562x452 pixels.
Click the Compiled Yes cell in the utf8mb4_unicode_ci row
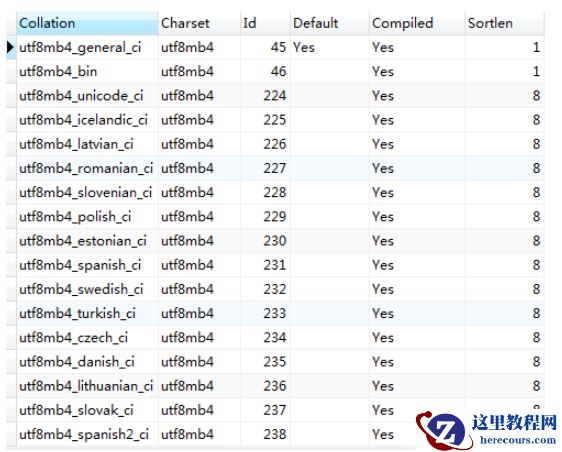click(417, 96)
